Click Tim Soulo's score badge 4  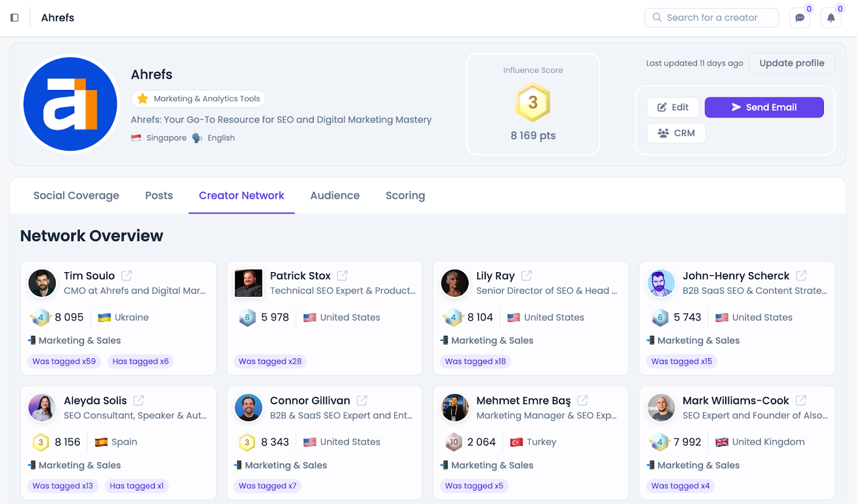click(41, 317)
